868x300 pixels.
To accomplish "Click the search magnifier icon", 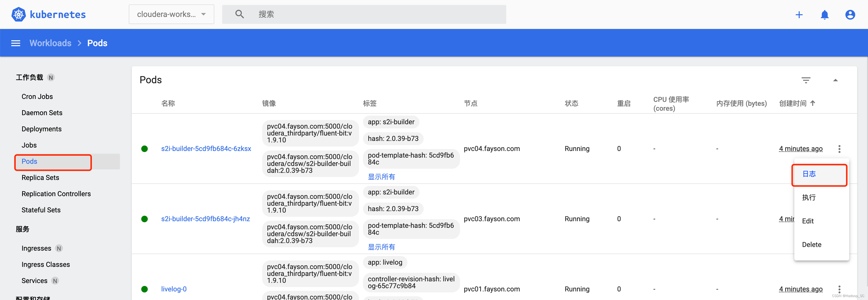I will point(239,14).
